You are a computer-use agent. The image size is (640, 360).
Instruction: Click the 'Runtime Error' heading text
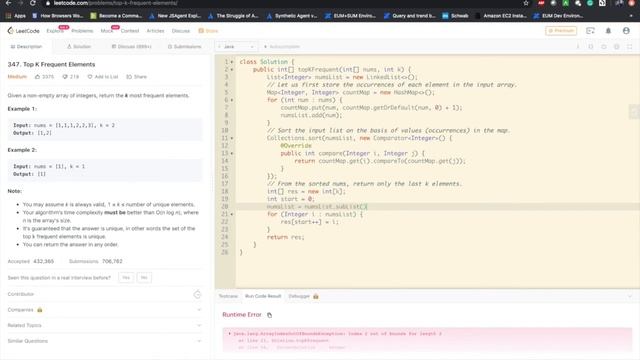[x=242, y=315]
